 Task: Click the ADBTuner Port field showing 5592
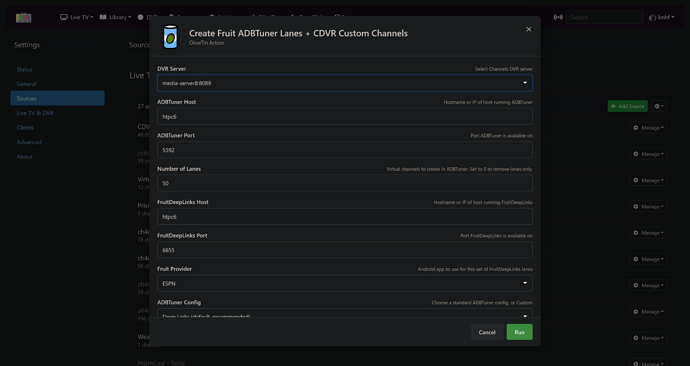(345, 150)
